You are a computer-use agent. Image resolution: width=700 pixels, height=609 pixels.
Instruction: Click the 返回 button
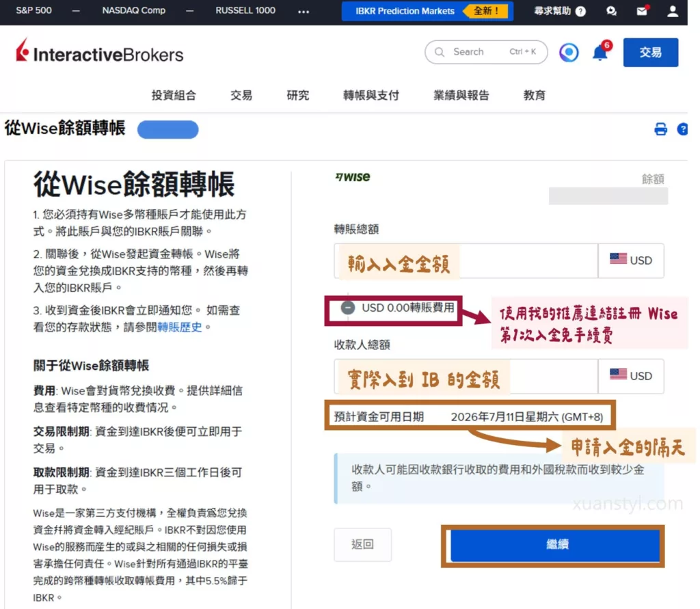coord(362,544)
